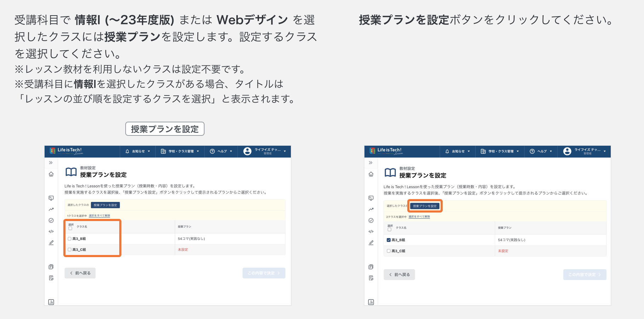
Task: Expand sidebar chevrons in left screenshot
Action: (51, 163)
